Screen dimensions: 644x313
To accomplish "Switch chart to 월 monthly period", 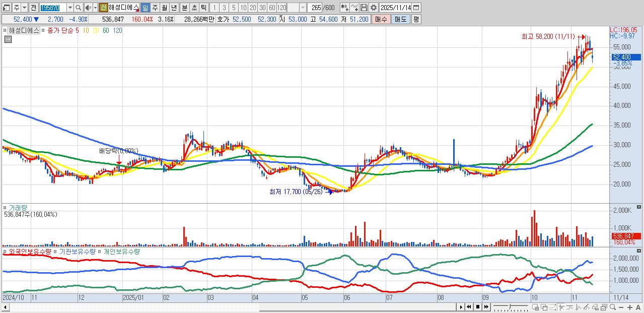I will pos(164,8).
